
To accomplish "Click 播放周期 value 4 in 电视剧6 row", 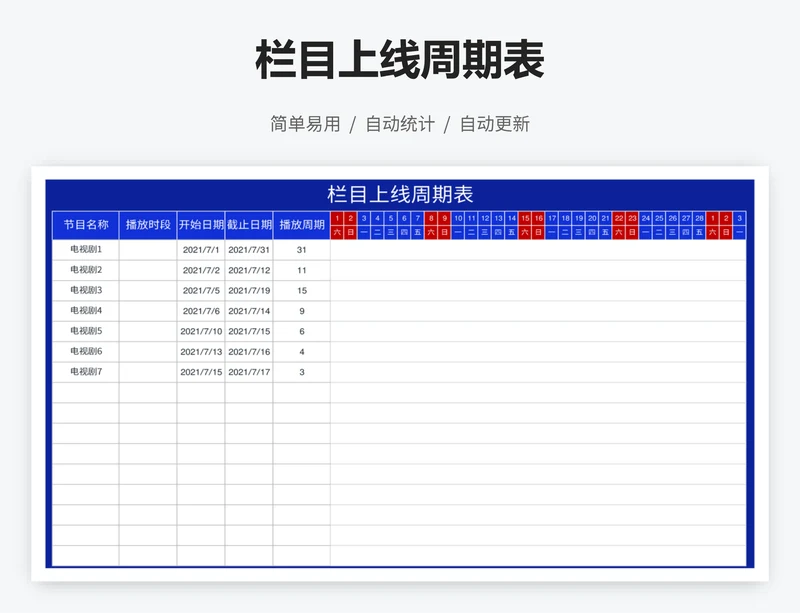I will tap(302, 352).
